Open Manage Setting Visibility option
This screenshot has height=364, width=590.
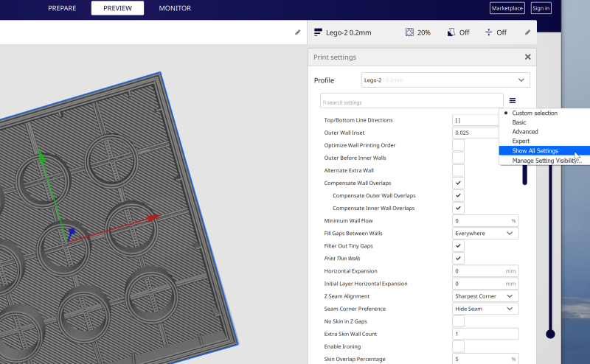tap(546, 161)
